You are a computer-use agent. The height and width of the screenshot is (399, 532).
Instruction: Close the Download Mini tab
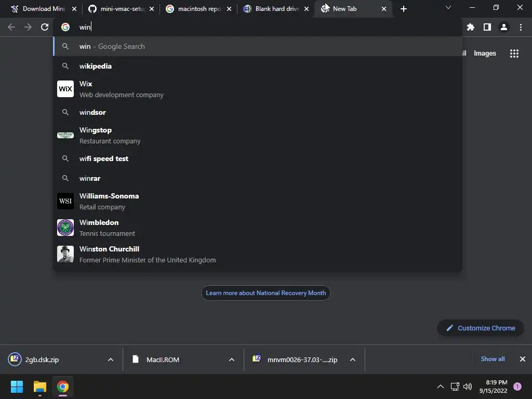(74, 9)
